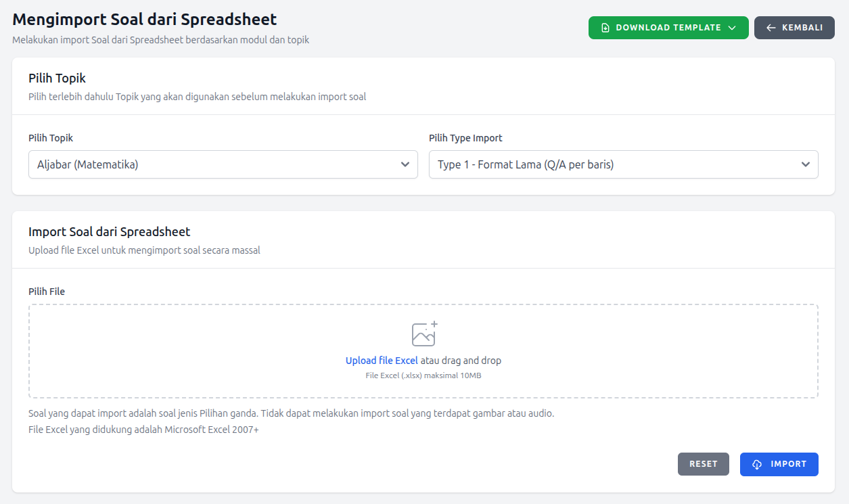Image resolution: width=849 pixels, height=504 pixels.
Task: Click the small plus on the picture upload icon
Action: tap(434, 325)
